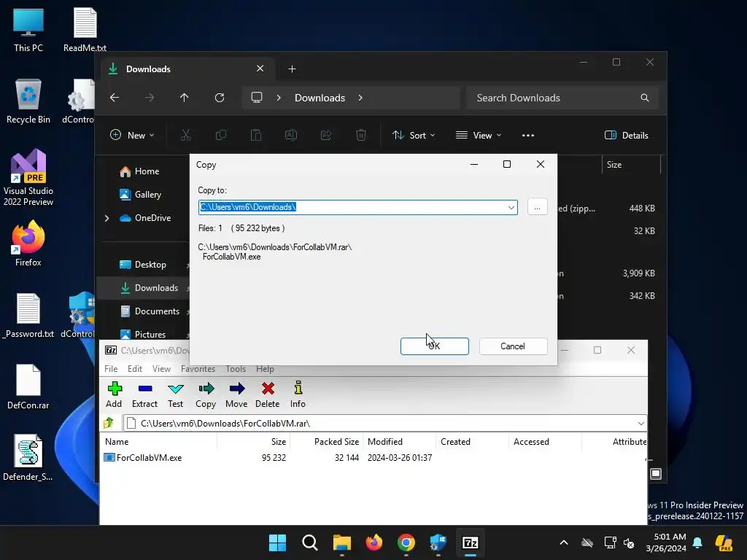The height and width of the screenshot is (560, 747).
Task: Go up one folder level in 7-Zip
Action: click(109, 423)
